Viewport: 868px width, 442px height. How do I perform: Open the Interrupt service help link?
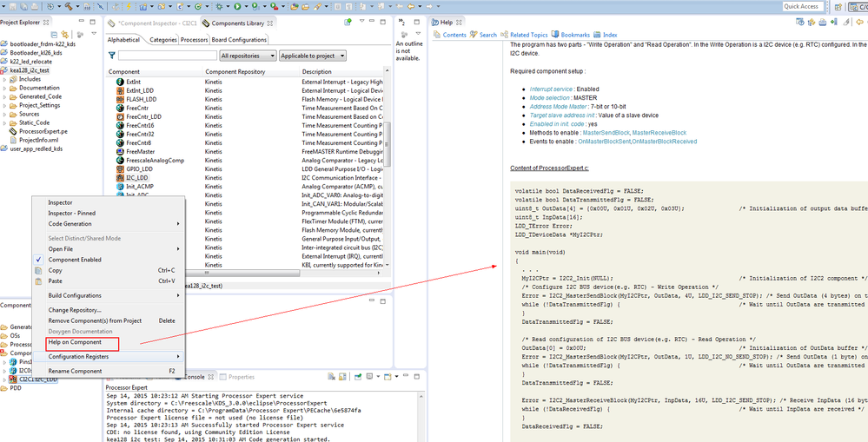click(x=551, y=89)
